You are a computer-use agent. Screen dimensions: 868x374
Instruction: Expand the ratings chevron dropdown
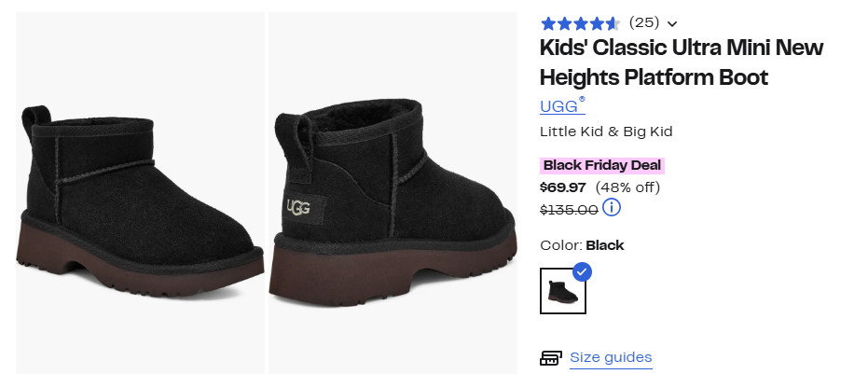pos(672,24)
